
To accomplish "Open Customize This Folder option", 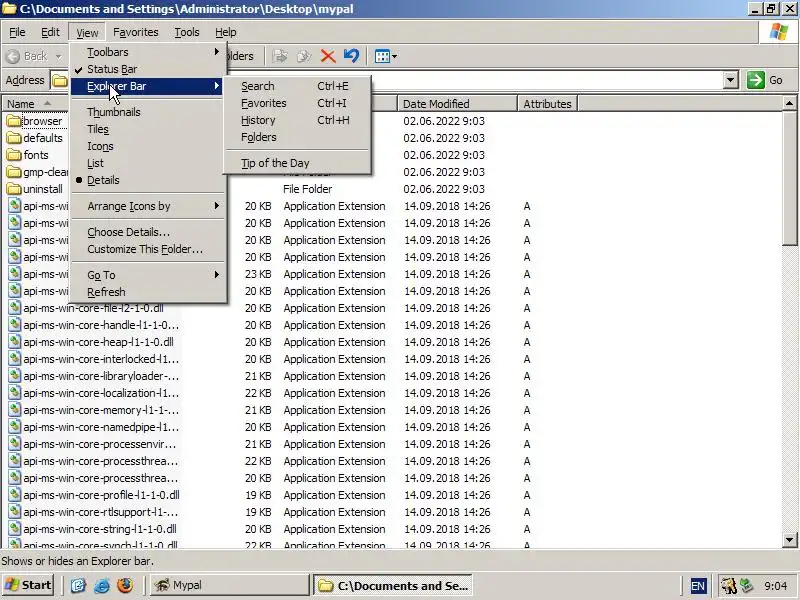I will 148,249.
